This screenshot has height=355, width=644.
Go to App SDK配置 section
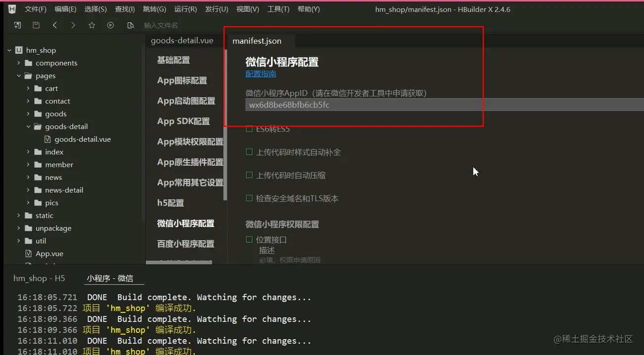[x=184, y=121]
